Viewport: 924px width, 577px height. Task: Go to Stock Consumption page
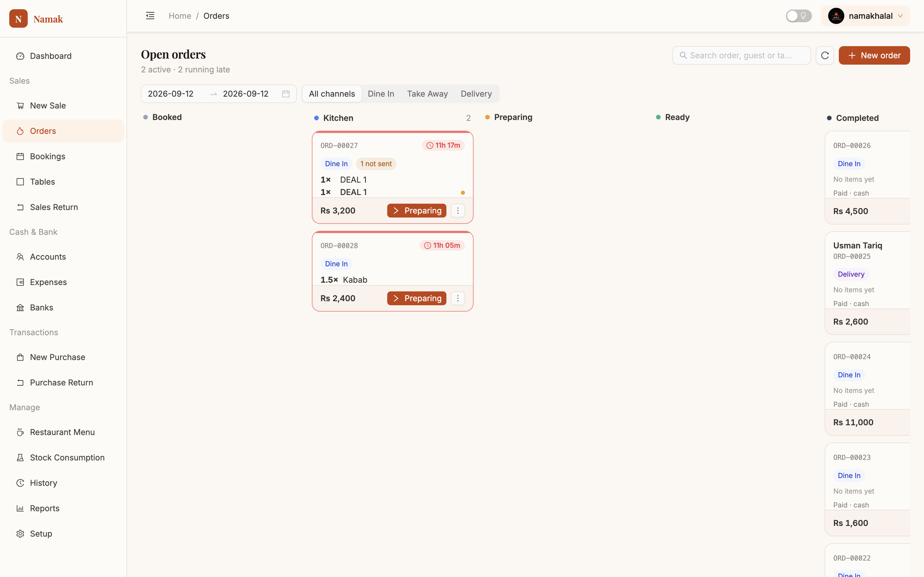click(x=63, y=458)
